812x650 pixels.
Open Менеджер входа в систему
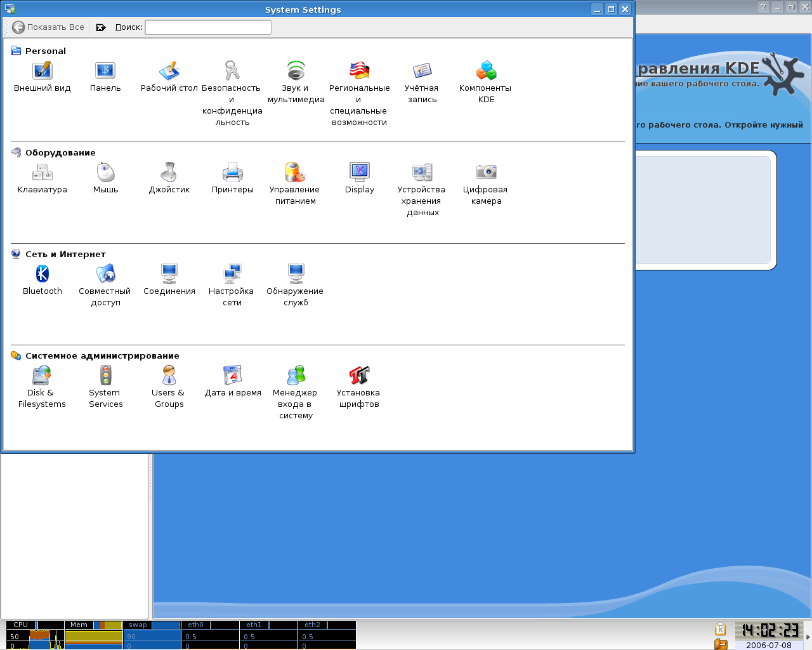296,393
